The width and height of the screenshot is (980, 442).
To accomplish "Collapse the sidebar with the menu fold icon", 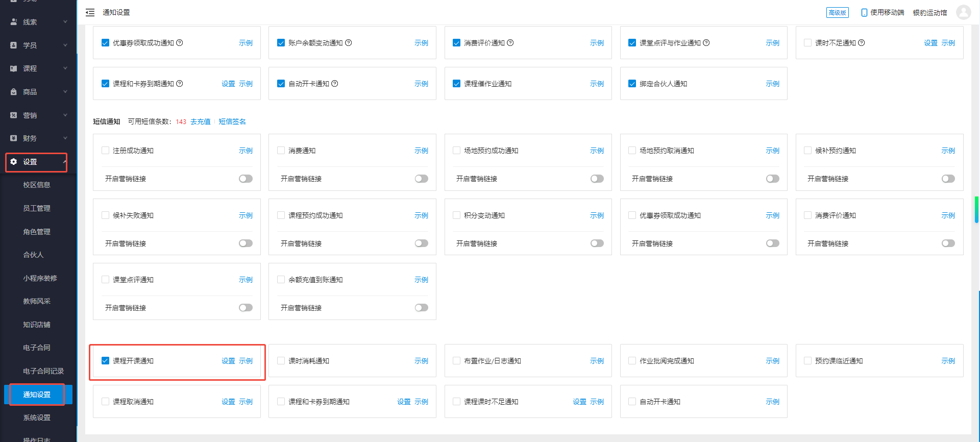I will 90,12.
